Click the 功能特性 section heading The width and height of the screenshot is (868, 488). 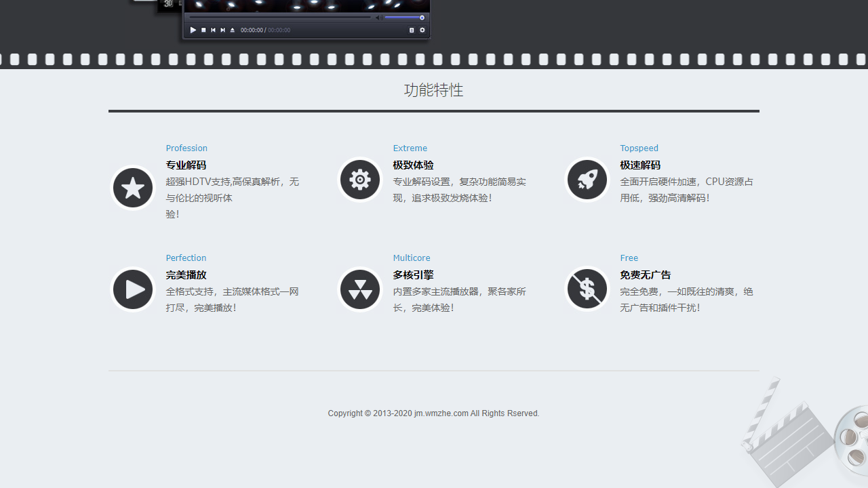click(433, 90)
